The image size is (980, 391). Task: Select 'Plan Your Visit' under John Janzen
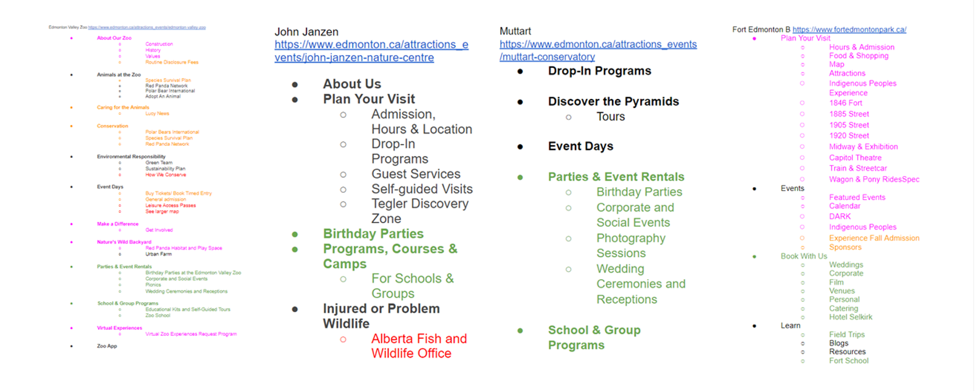coord(369,99)
